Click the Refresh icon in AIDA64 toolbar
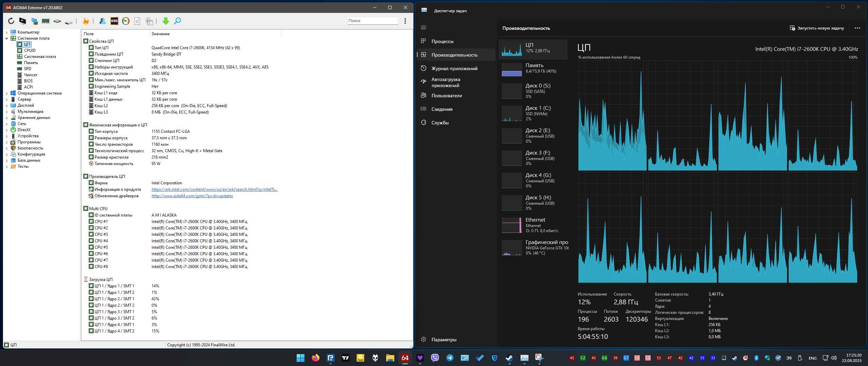 pyautogui.click(x=11, y=21)
